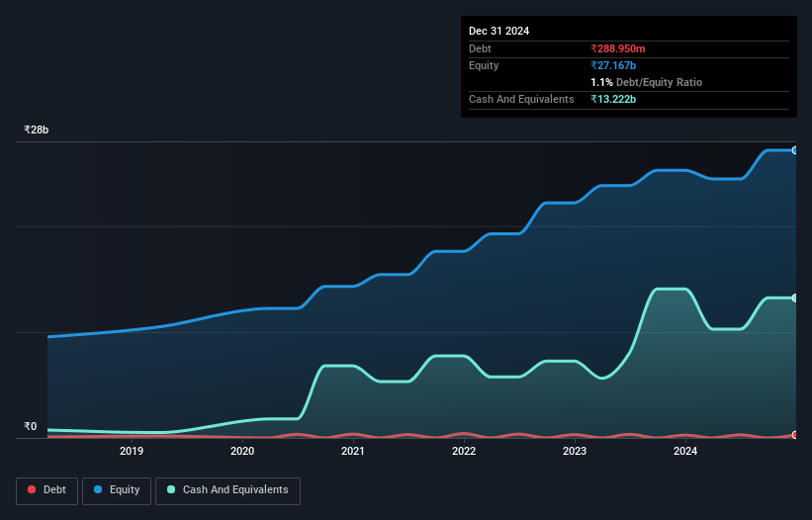
Task: Click the Equity label in tooltip
Action: tap(484, 65)
